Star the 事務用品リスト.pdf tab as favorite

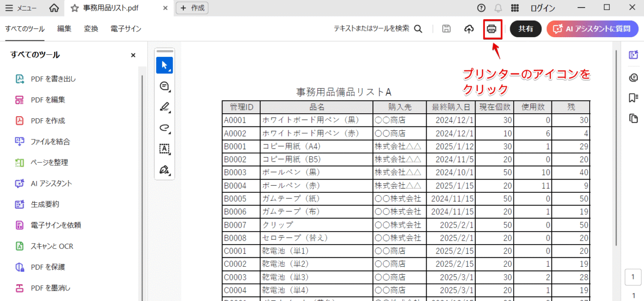tap(74, 8)
